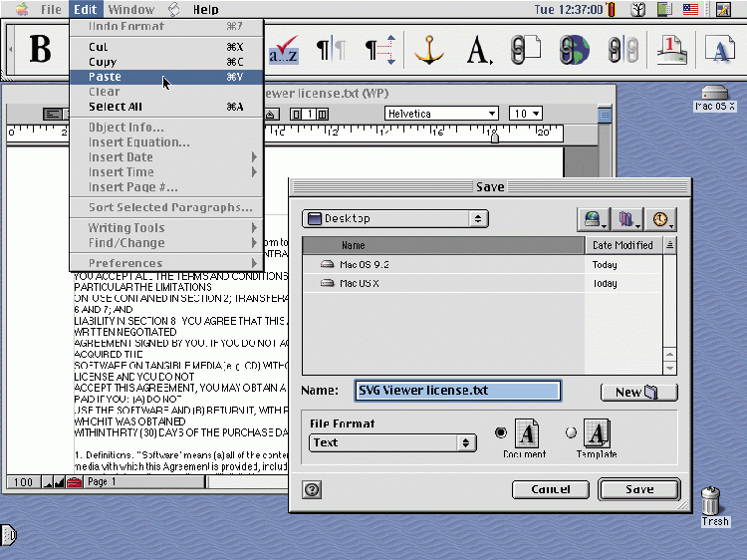Click the yellow anchor icon
The image size is (747, 560).
tap(429, 50)
